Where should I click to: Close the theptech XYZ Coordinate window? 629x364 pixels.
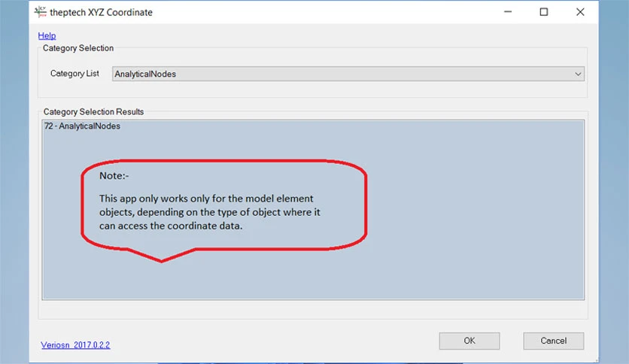coord(580,12)
